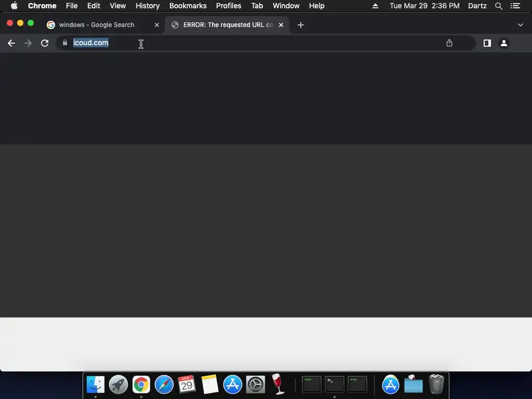The width and height of the screenshot is (532, 399).
Task: Click the Dartz user name in menu bar
Action: (x=477, y=6)
